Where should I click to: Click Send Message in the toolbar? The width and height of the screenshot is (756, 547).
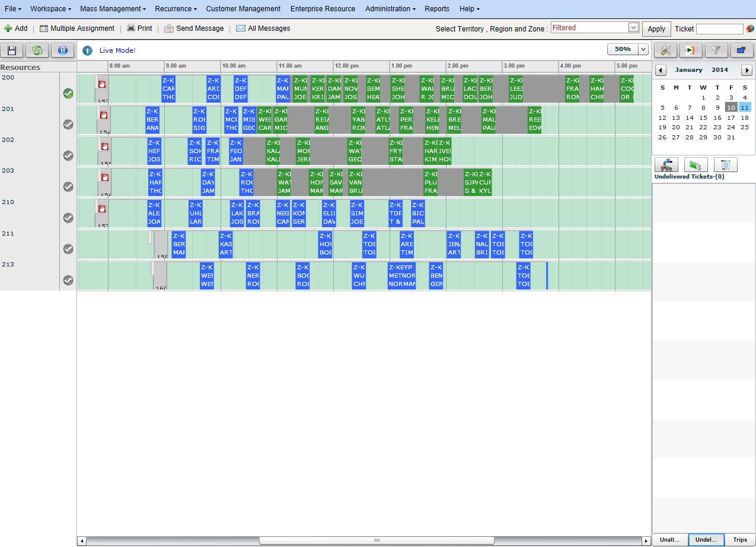click(x=194, y=28)
